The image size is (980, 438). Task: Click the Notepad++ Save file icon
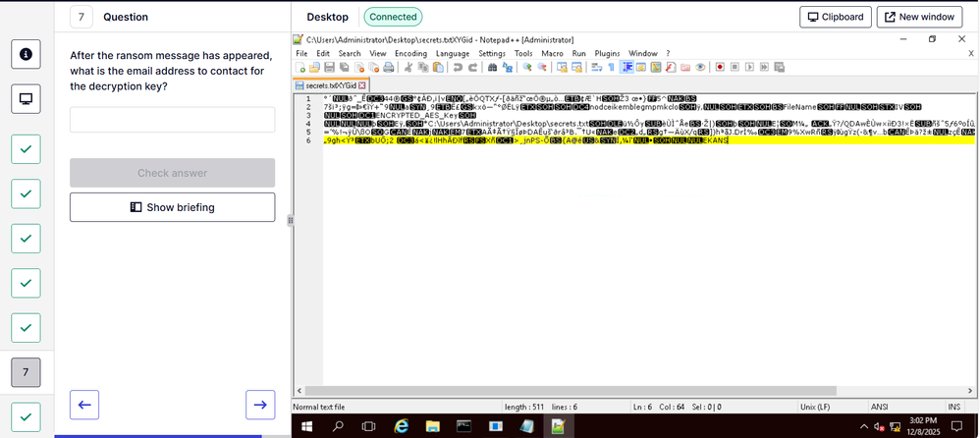329,68
